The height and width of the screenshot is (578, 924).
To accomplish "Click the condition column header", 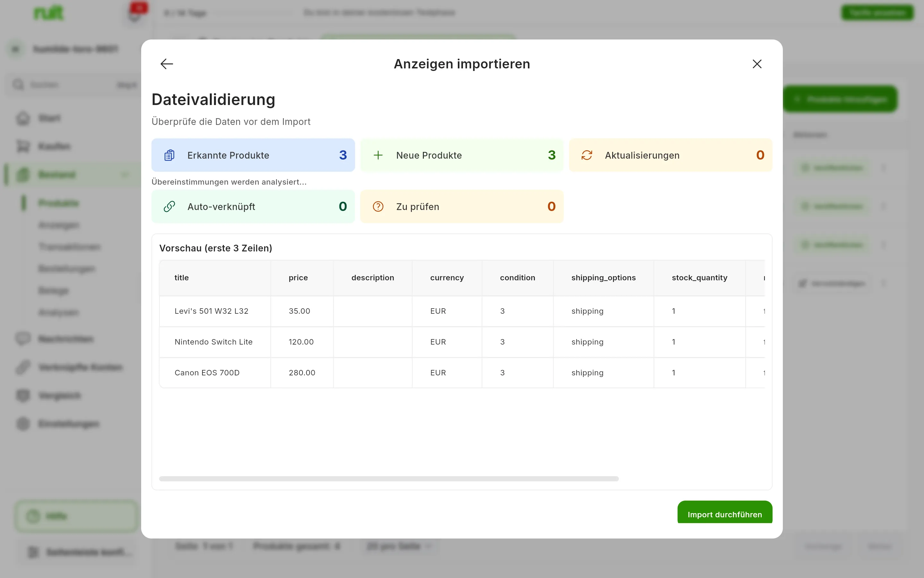I will click(518, 278).
